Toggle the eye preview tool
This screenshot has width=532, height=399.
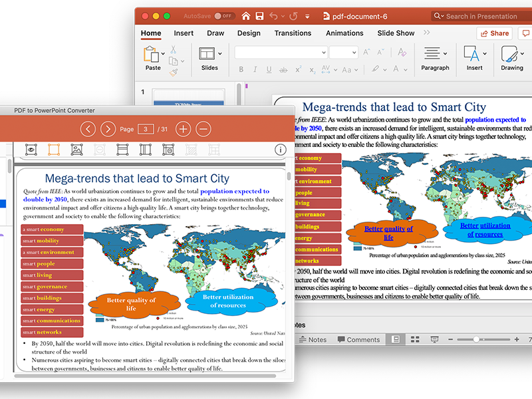click(31, 150)
